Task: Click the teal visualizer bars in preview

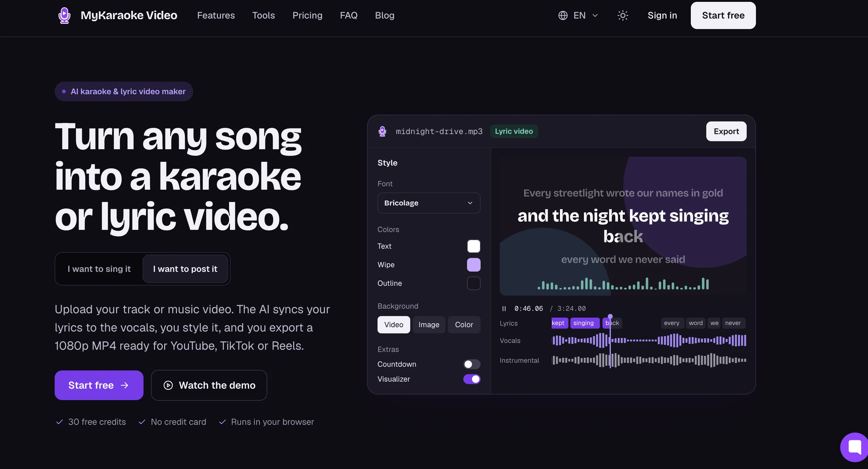Action: coord(623,284)
